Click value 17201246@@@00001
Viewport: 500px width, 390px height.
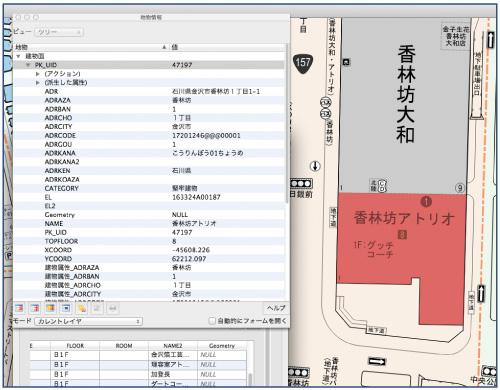pos(206,135)
